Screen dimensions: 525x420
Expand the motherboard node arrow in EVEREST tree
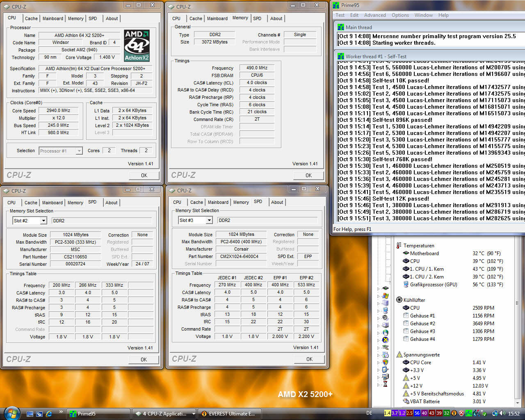pyautogui.click(x=378, y=289)
